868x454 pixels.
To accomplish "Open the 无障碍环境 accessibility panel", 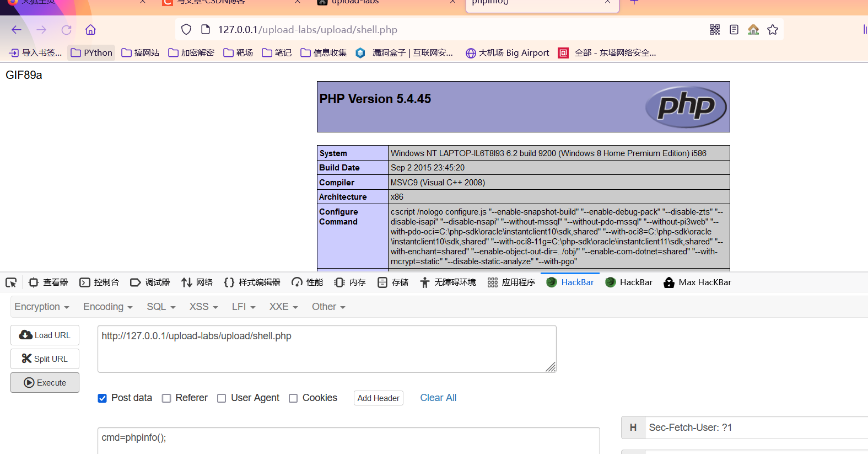I will [x=448, y=282].
